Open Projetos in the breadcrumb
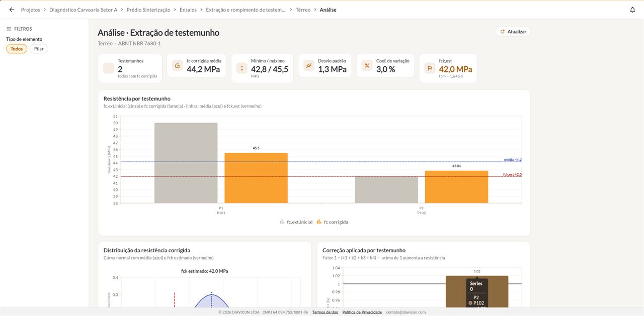Screen dimensions: 644x316 [31, 10]
